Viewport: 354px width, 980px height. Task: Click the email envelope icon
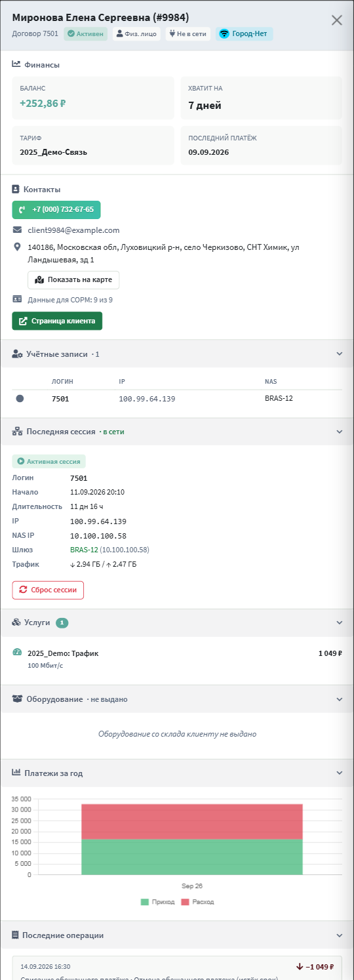pos(17,230)
